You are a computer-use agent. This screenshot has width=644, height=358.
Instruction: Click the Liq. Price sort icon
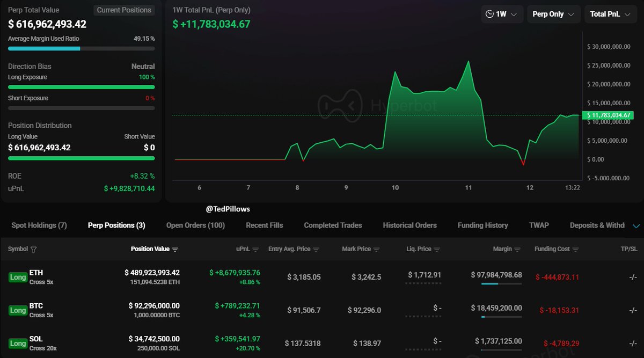click(437, 250)
